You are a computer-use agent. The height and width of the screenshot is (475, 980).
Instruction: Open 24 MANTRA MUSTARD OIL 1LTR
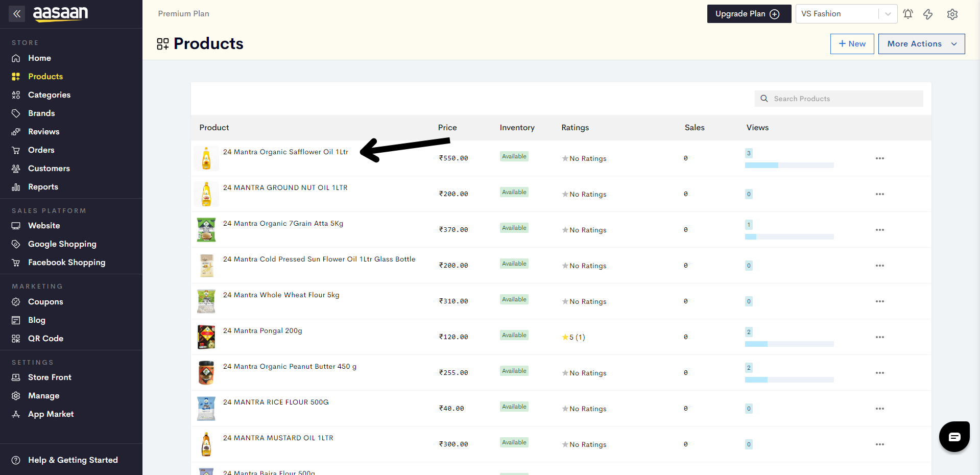[x=278, y=438]
